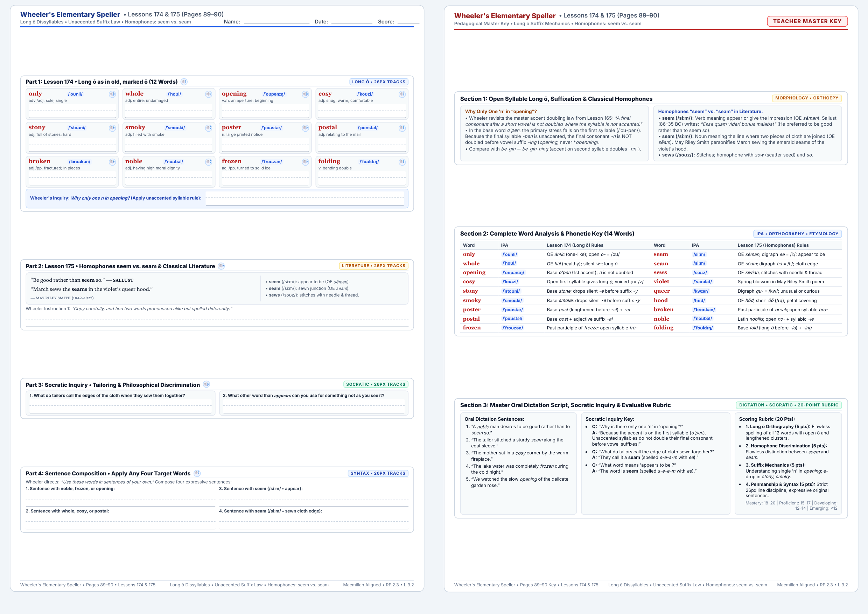Viewport: 868px width, 614px height.
Task: Play audio for the word "noble"
Action: pos(209,162)
